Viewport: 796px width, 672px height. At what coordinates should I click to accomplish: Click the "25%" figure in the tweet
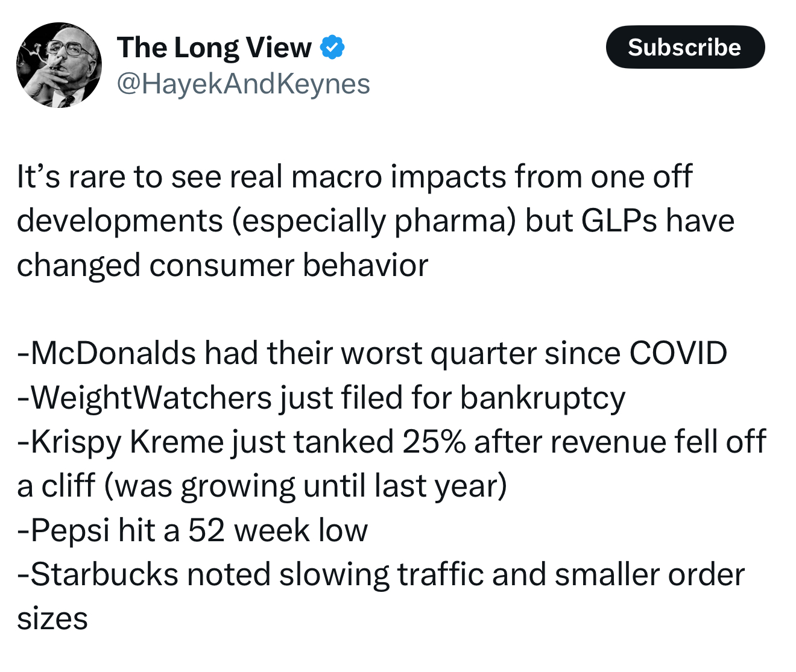(434, 442)
